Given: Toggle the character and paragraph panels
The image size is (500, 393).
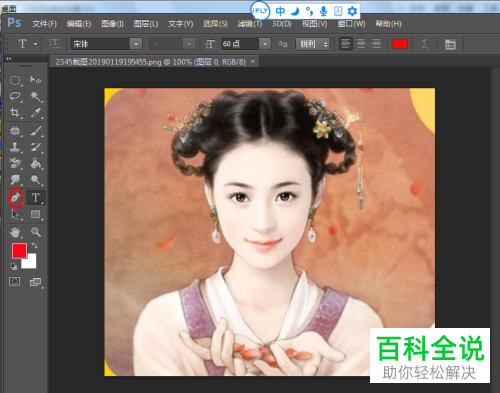Looking at the screenshot, I should coord(450,44).
